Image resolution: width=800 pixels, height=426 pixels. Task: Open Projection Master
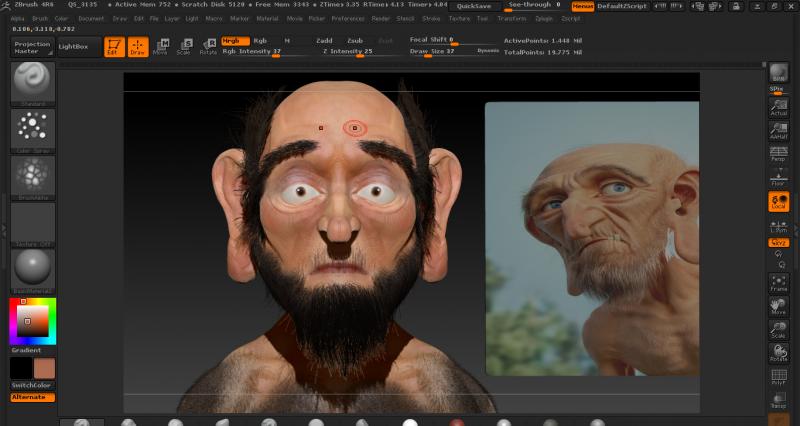33,47
